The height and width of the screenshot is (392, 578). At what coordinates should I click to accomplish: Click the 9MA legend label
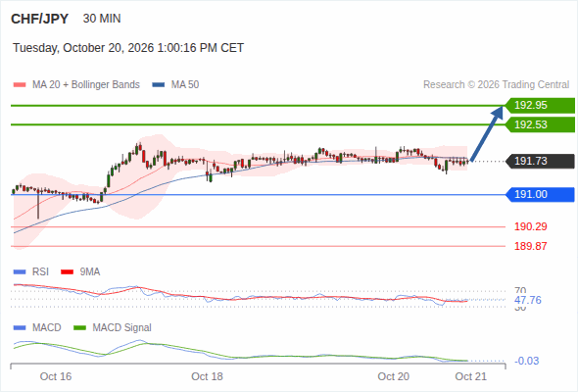(x=90, y=271)
